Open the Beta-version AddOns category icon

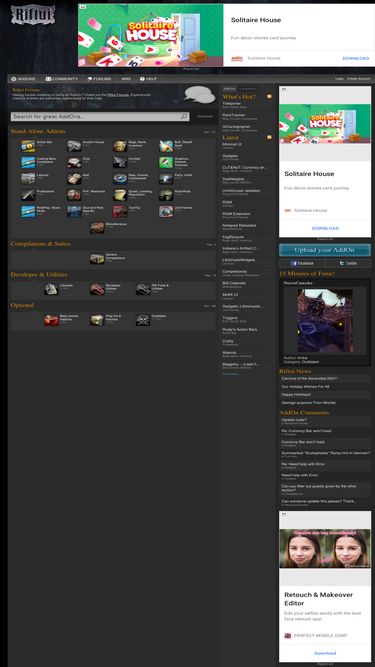51,320
